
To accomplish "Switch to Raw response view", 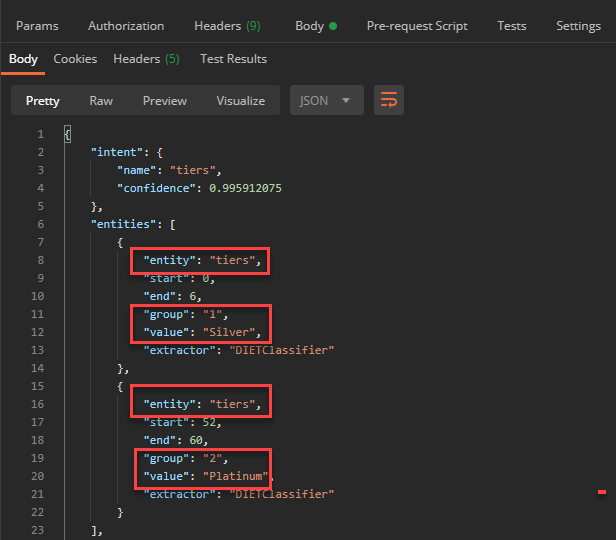I will click(101, 101).
